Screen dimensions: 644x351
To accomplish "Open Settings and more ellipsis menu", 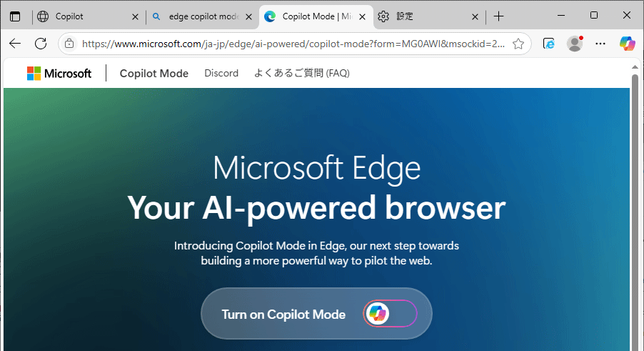I will tap(600, 44).
